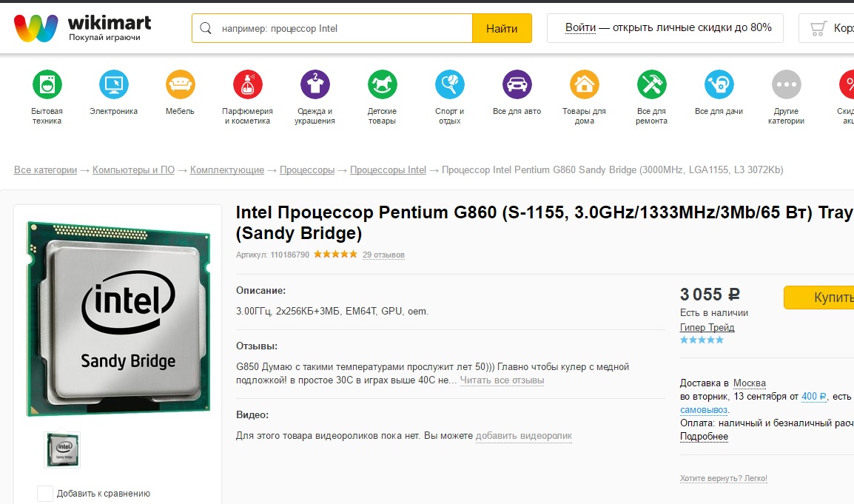
Task: Open seller Гипер Трейд link
Action: pos(707,327)
